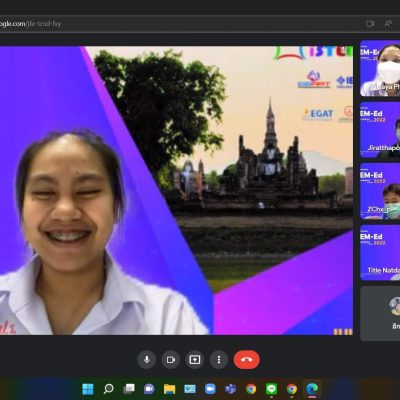Open Microsoft Teams from the taskbar
The image size is (400, 400).
(231, 389)
